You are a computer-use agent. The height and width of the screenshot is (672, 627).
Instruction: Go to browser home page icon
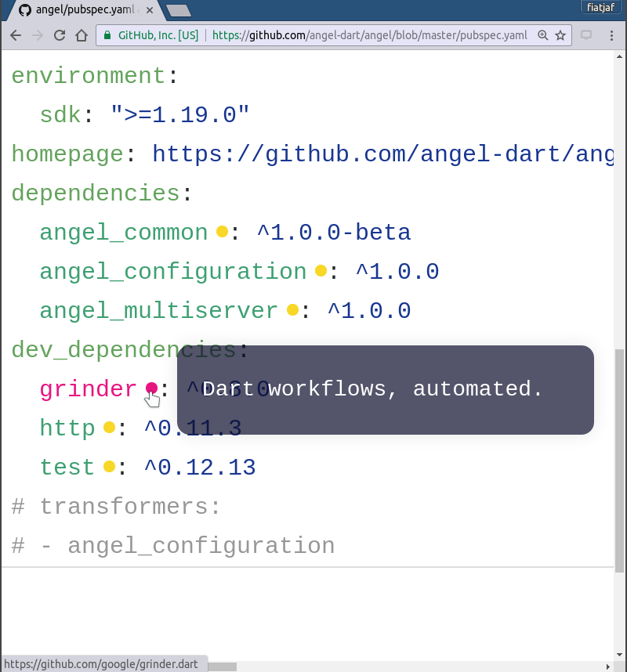(x=82, y=35)
